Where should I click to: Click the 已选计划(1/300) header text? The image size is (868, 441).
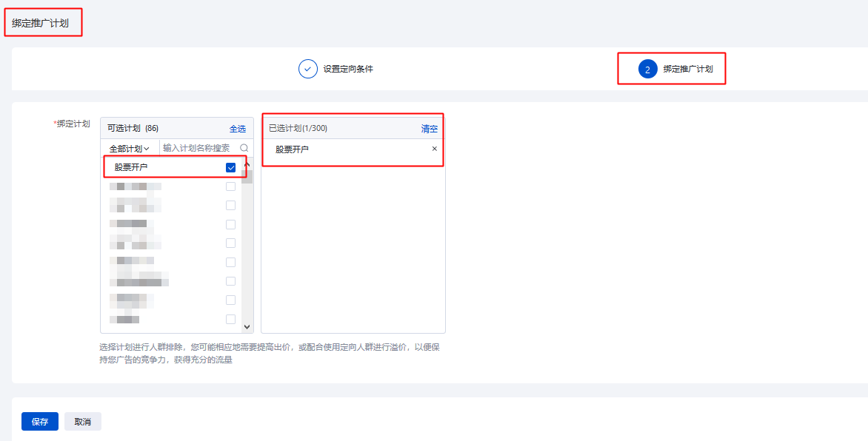point(298,128)
